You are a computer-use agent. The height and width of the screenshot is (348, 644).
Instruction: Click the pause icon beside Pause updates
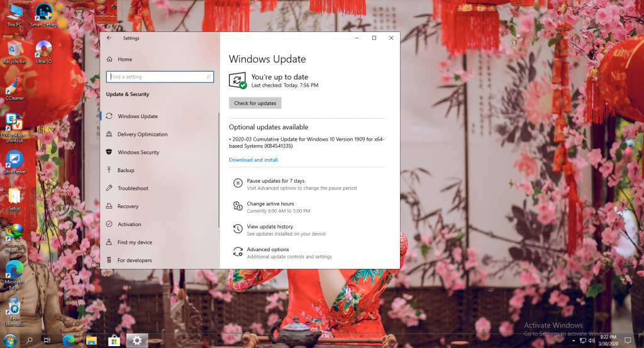click(238, 183)
